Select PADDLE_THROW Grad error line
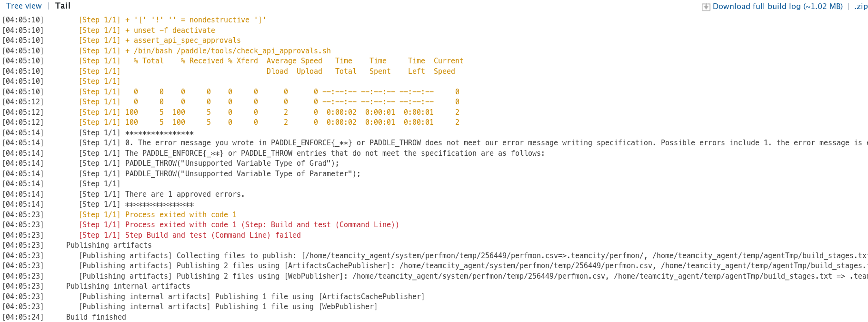This screenshot has height=322, width=868. click(x=209, y=163)
